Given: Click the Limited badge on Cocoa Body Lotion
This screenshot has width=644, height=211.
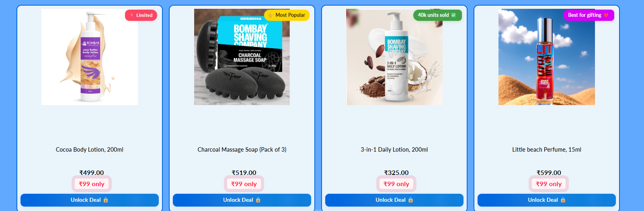Looking at the screenshot, I should (141, 15).
